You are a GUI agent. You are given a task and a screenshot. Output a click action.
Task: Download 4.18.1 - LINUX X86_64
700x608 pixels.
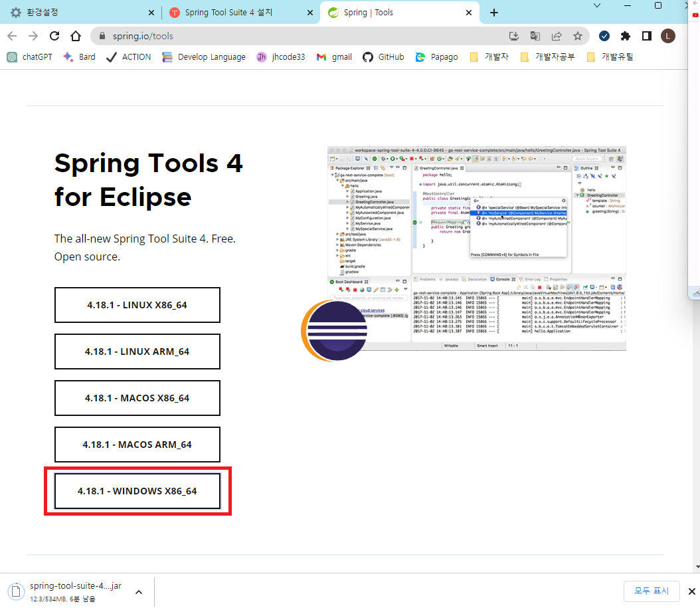point(137,305)
